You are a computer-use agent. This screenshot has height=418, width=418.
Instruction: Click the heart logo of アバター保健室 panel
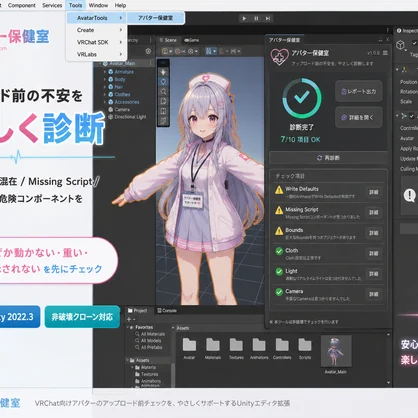click(279, 57)
